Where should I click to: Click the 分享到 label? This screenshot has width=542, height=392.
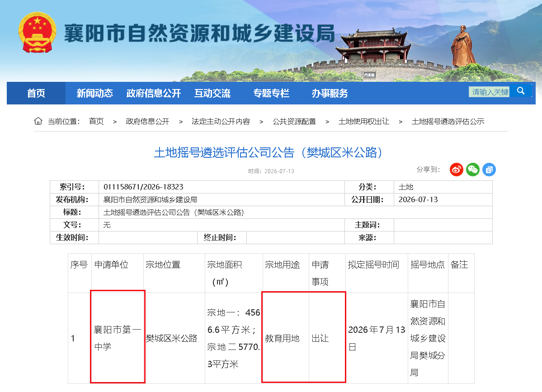click(428, 170)
